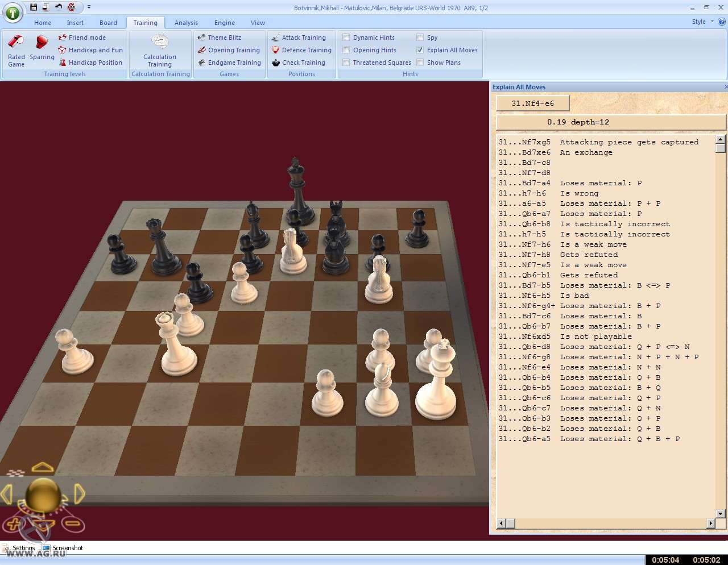Image resolution: width=728 pixels, height=565 pixels.
Task: Toggle the Threatened Squares checkbox
Action: (x=346, y=63)
